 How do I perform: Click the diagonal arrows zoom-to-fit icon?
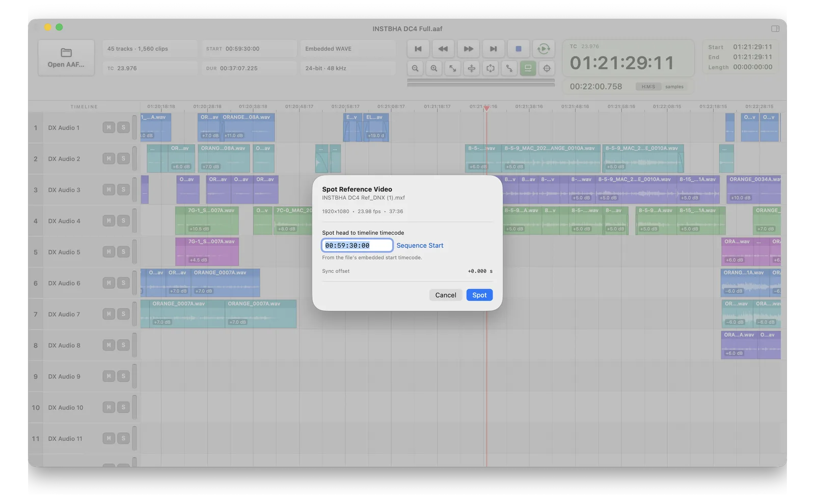click(453, 68)
